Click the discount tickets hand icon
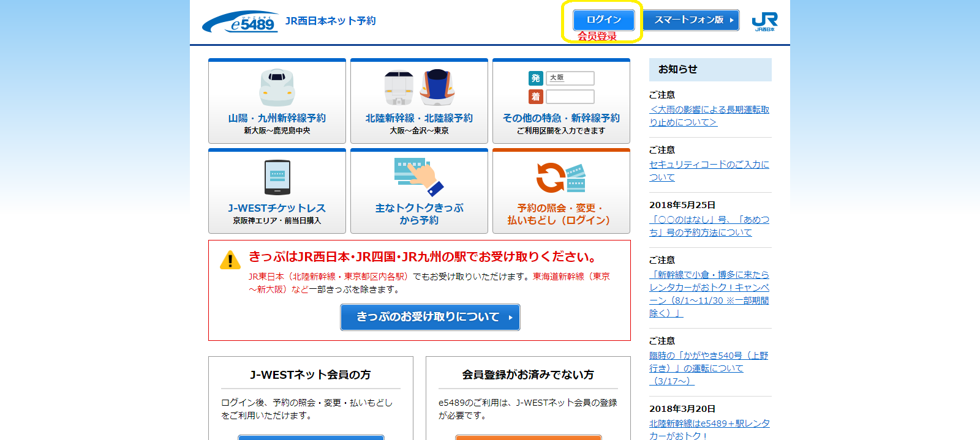Viewport: 980px width, 440px height. tap(419, 176)
